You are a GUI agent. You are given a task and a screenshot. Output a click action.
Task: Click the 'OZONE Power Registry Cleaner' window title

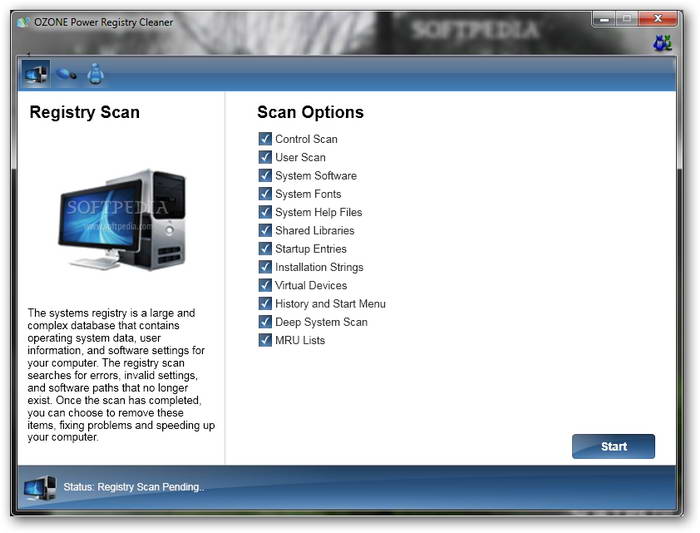tap(104, 22)
